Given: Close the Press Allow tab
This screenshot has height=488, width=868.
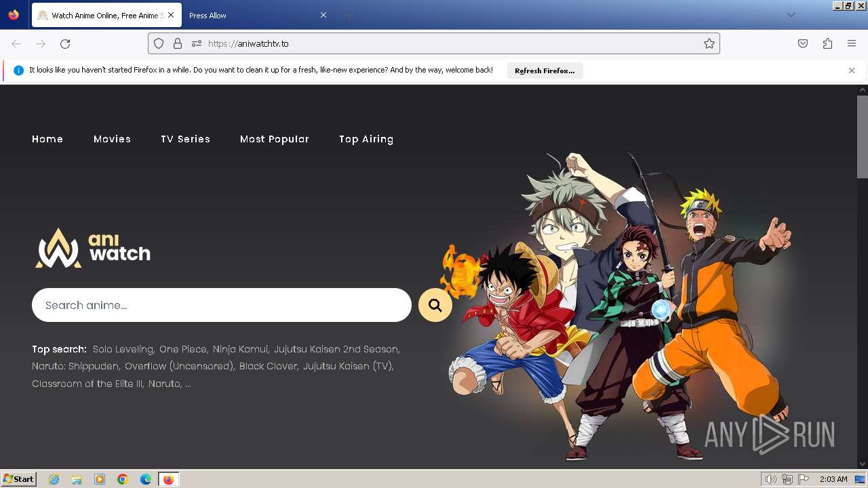Looking at the screenshot, I should point(323,15).
